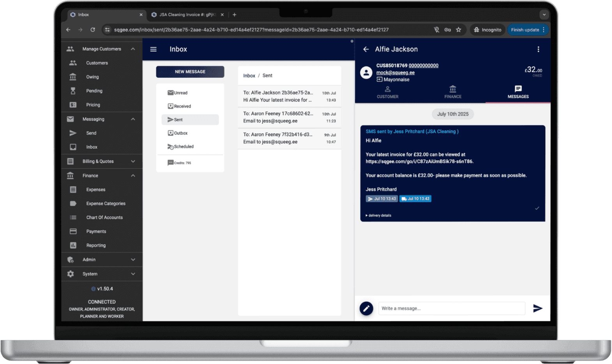Switch to the Customer tab
This screenshot has height=364, width=612.
387,92
